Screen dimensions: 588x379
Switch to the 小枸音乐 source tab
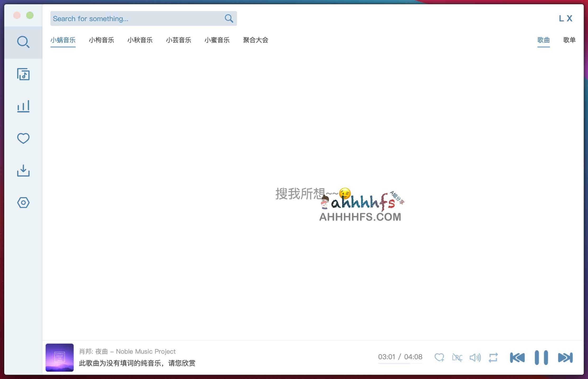click(x=101, y=40)
